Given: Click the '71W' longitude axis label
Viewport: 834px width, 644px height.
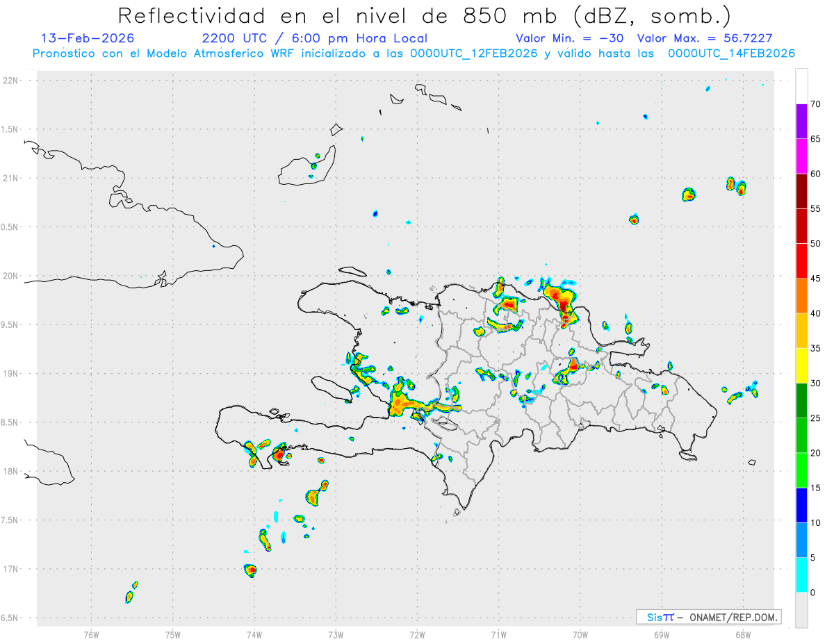Looking at the screenshot, I should click(498, 634).
